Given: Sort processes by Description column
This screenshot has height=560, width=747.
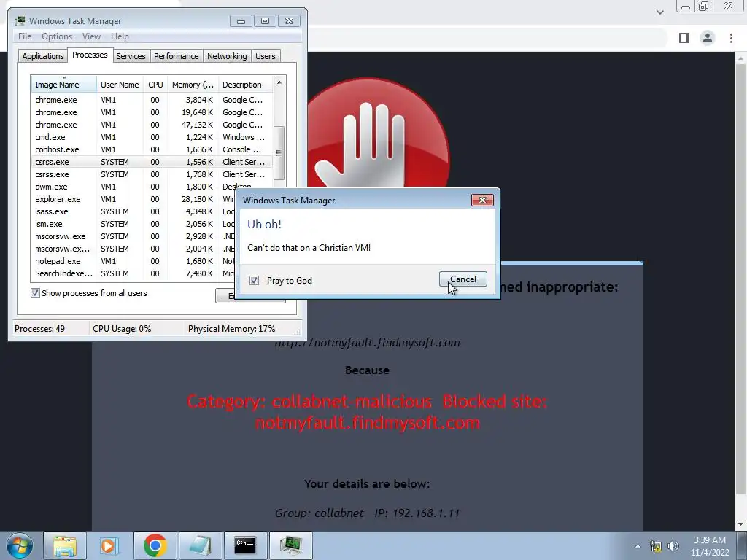Looking at the screenshot, I should [x=245, y=85].
